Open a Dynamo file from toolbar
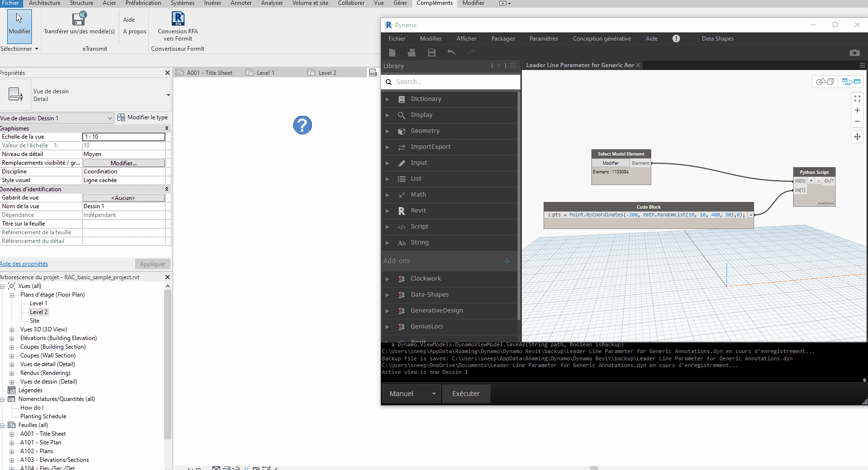Screen dimensions: 868x470 click(x=412, y=53)
